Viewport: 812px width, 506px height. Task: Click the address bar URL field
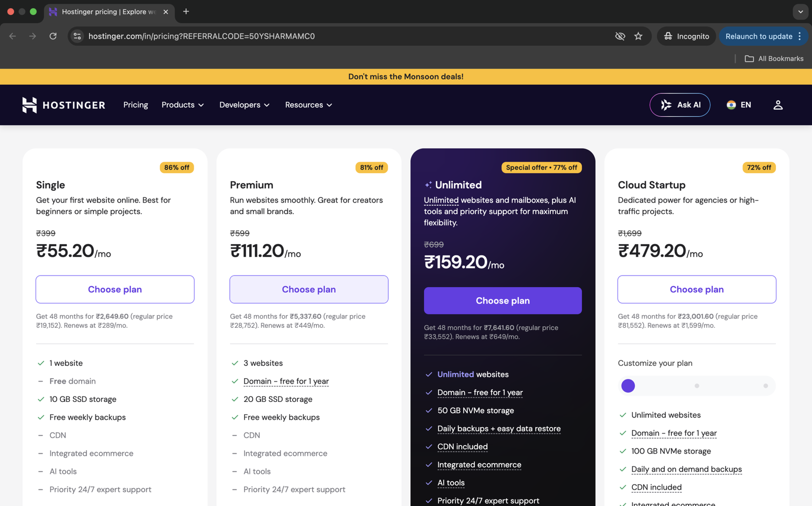point(345,36)
